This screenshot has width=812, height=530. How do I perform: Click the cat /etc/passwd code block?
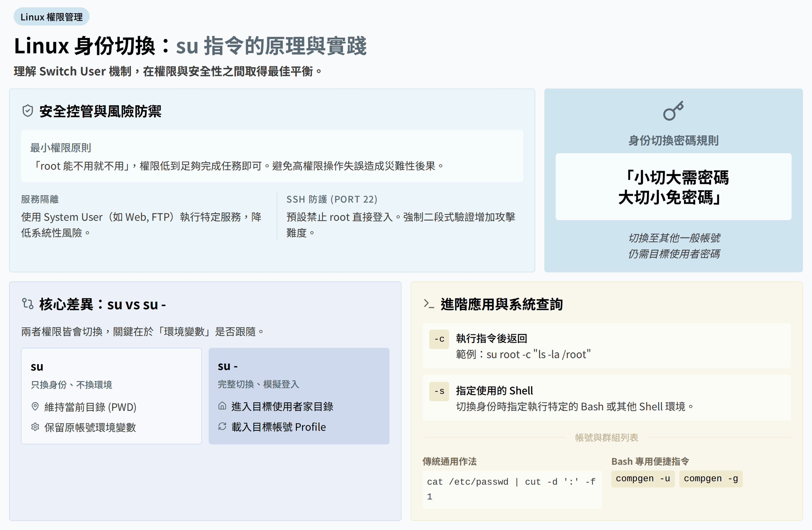pos(512,489)
